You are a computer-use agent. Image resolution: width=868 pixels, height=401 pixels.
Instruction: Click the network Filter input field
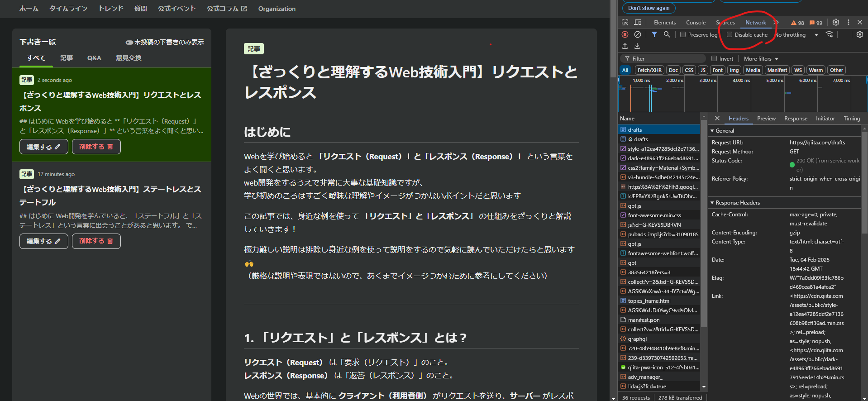click(663, 58)
